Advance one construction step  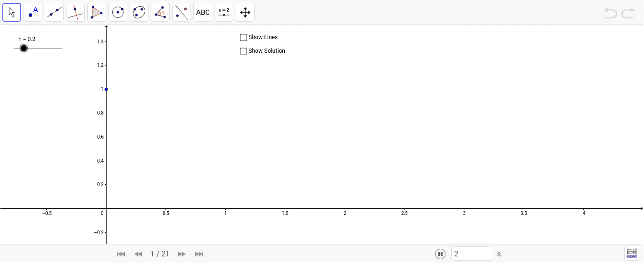coord(182,254)
